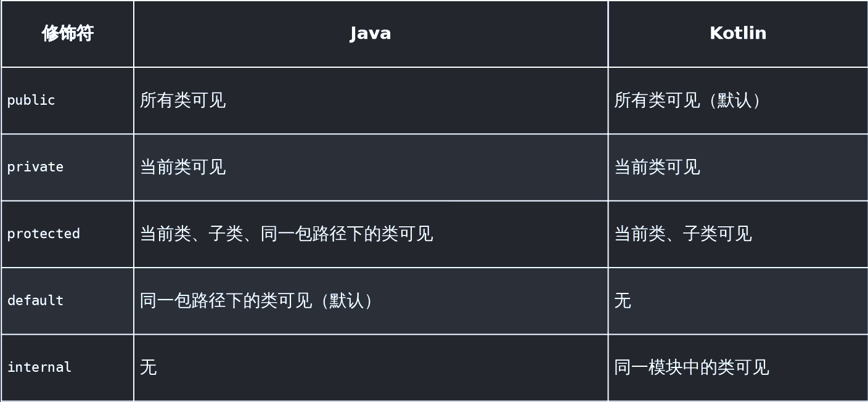Click Kotlin cell 当前类可见 in private row
Image resolution: width=868 pixels, height=402 pixels.
click(x=738, y=167)
